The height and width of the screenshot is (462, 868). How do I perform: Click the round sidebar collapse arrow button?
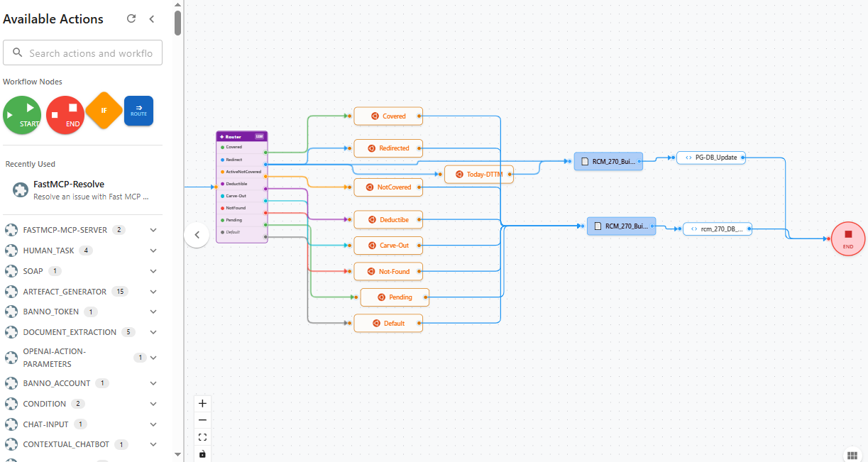(x=197, y=234)
